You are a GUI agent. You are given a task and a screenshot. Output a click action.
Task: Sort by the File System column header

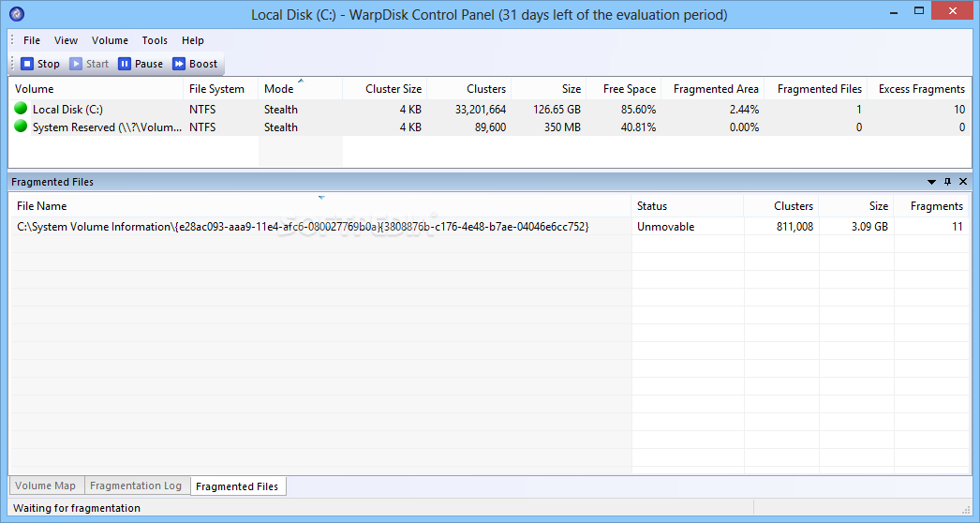(x=220, y=89)
